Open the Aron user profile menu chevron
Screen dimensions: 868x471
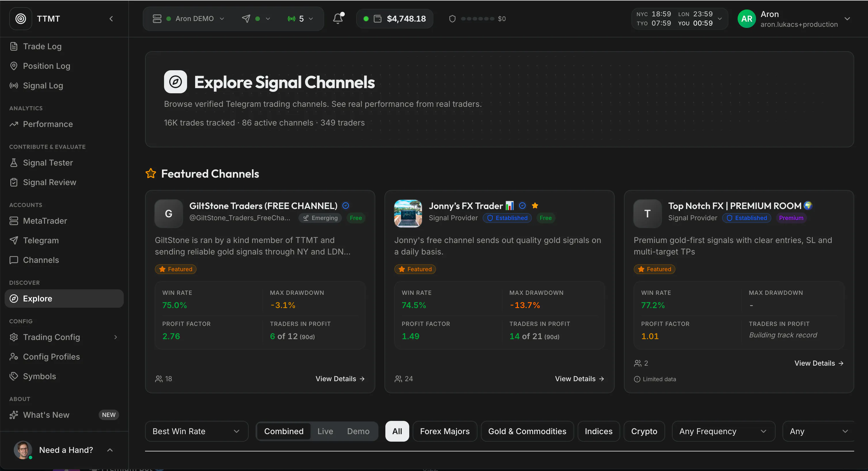click(847, 18)
